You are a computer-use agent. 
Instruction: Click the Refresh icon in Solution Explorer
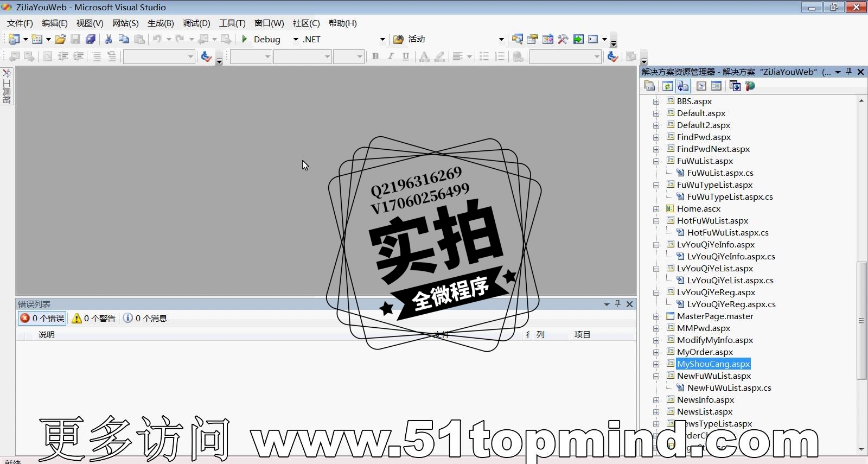coord(668,86)
